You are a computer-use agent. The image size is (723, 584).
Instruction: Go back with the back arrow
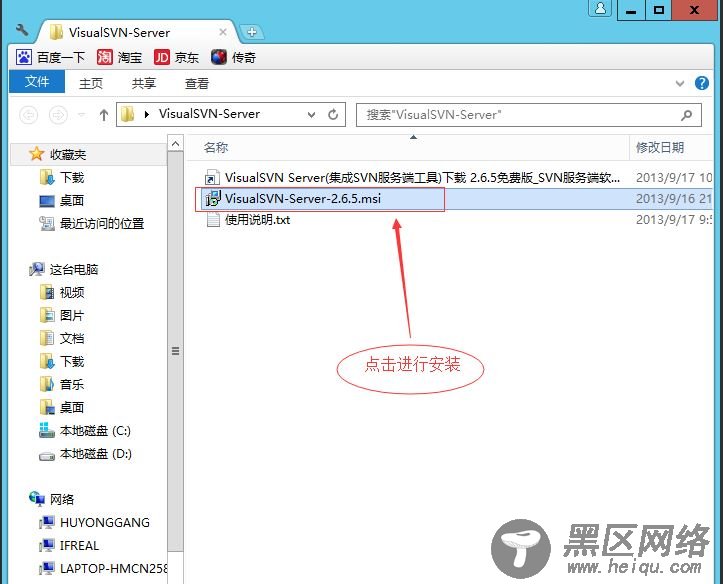29,114
